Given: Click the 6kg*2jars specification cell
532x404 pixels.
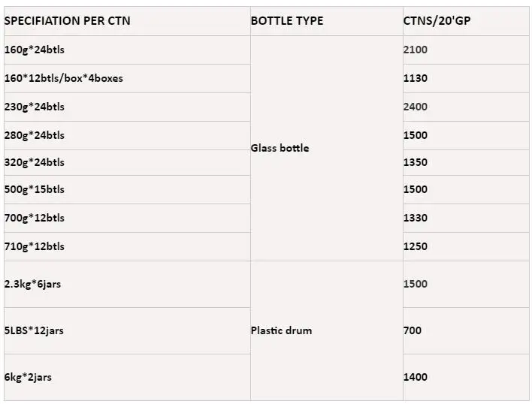Looking at the screenshot, I should coord(29,377).
